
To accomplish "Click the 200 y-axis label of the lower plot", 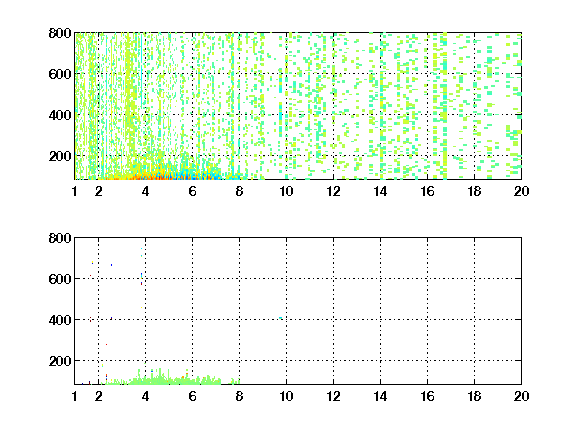I will 60,361.
